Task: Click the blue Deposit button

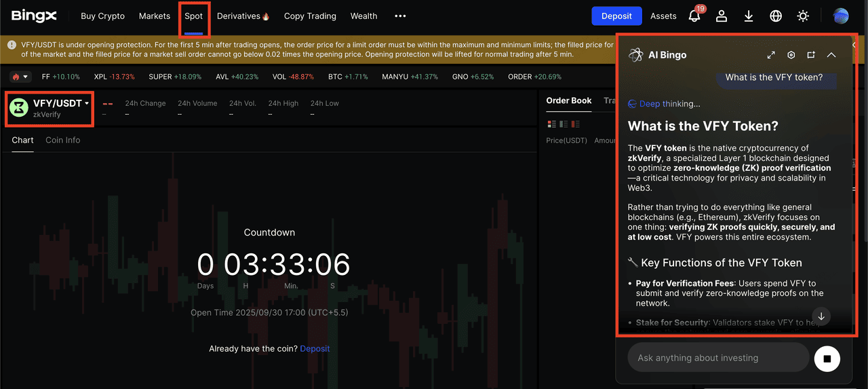Action: pos(616,16)
